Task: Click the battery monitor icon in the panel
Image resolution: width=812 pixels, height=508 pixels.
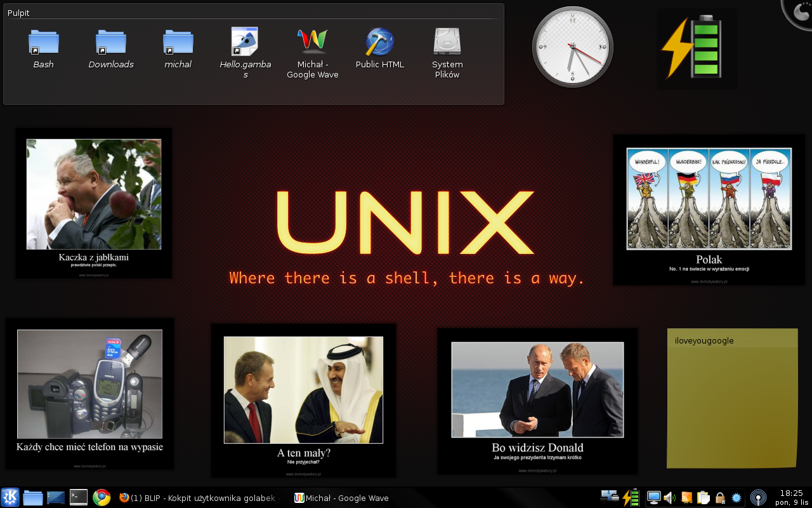Action: coord(631,497)
